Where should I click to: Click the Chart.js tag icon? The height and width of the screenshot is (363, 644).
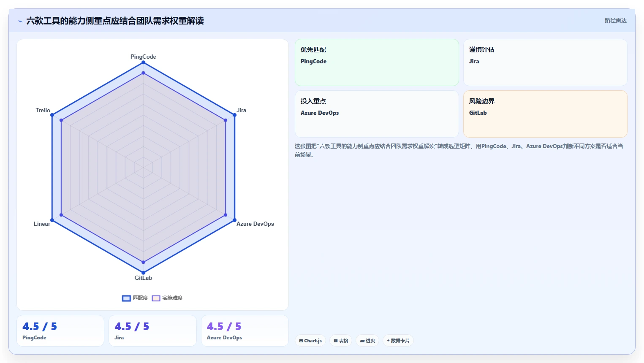point(301,341)
